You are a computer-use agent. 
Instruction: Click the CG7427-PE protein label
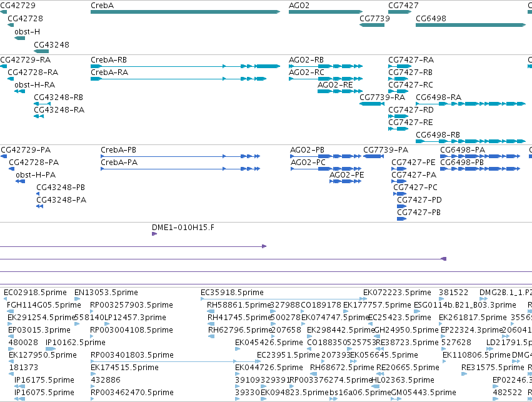pos(413,163)
